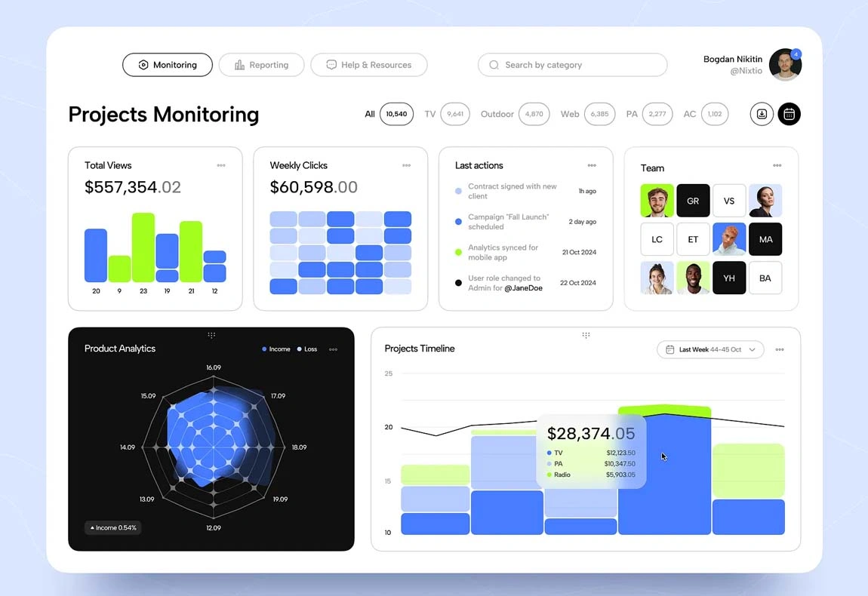Open Projects Timeline three-dot menu
Screen dimensions: 868x596
point(780,349)
